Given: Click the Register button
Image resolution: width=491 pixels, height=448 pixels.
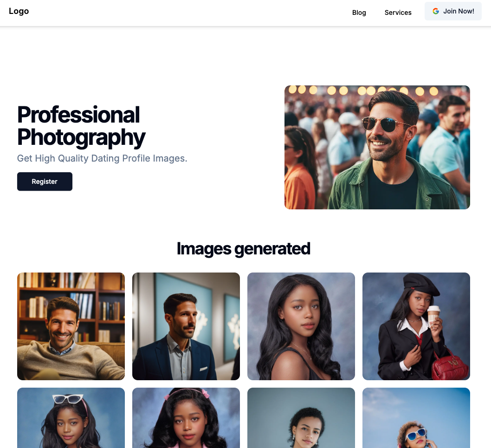Looking at the screenshot, I should 45,182.
